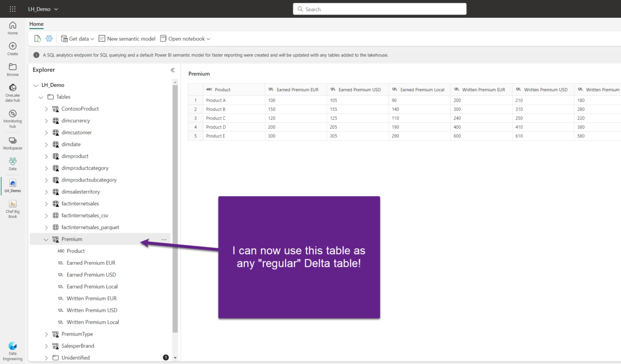
Task: Collapse the Explorer pane
Action: (172, 70)
